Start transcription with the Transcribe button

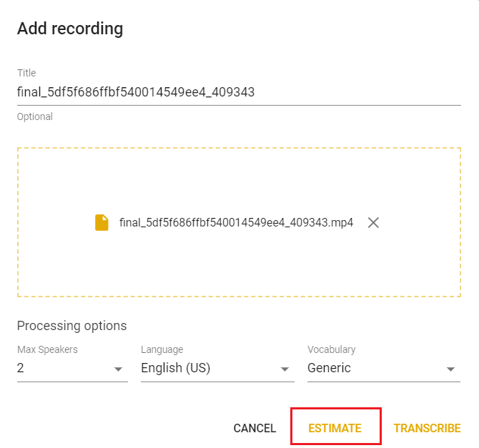(427, 428)
